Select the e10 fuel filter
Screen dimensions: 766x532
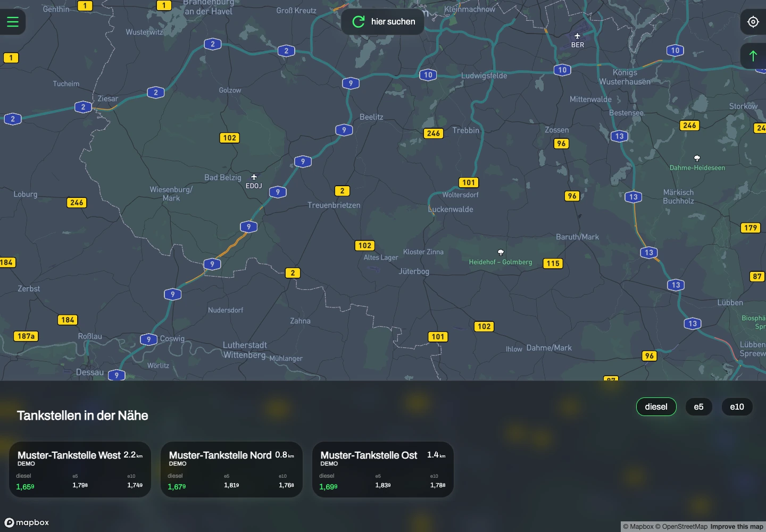[737, 407]
